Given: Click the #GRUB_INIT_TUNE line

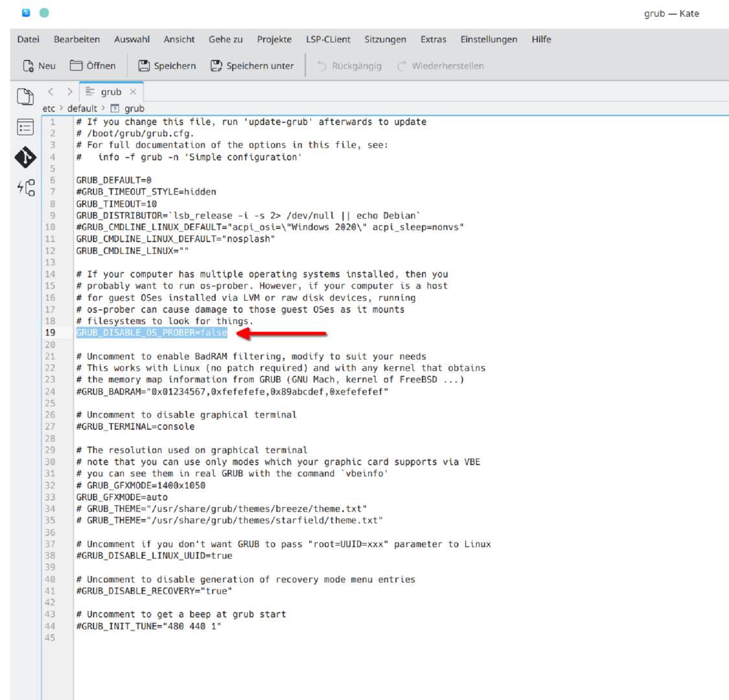Looking at the screenshot, I should 149,627.
